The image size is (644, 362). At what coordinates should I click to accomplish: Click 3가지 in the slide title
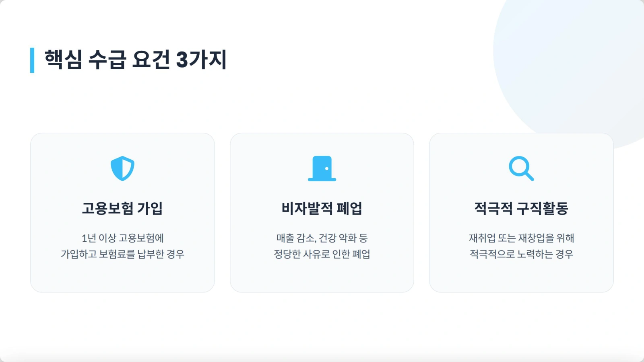tap(201, 60)
